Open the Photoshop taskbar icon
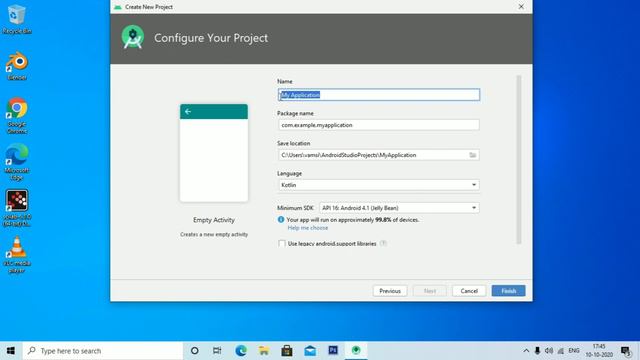 (333, 351)
